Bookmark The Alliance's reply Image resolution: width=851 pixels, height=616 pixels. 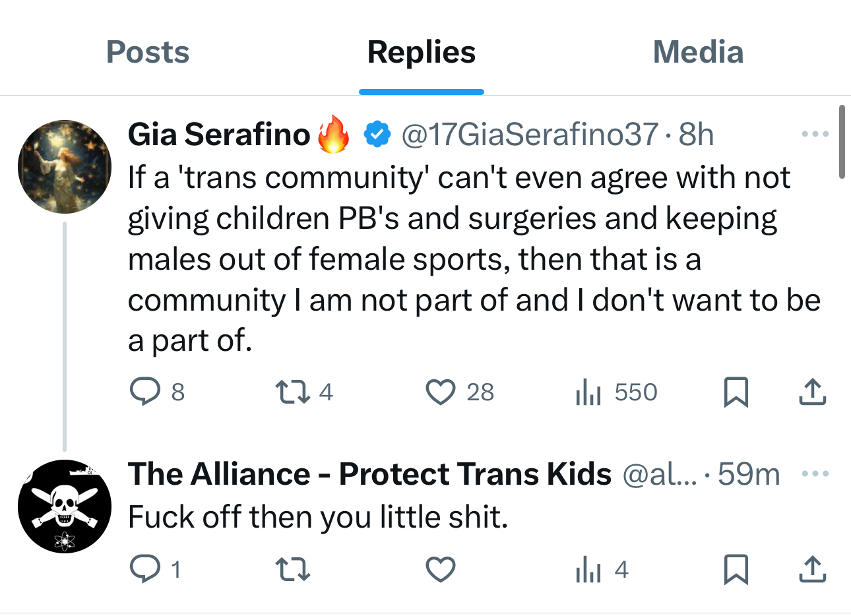(x=736, y=569)
